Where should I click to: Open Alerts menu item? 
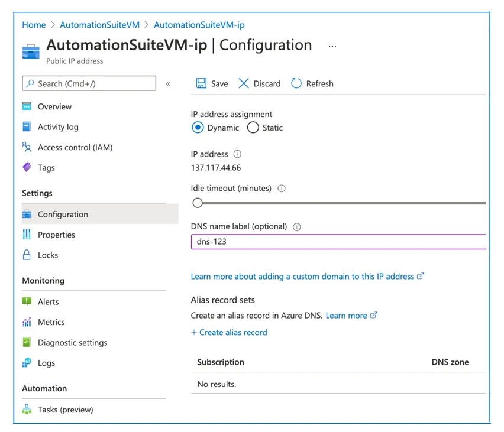click(x=49, y=301)
